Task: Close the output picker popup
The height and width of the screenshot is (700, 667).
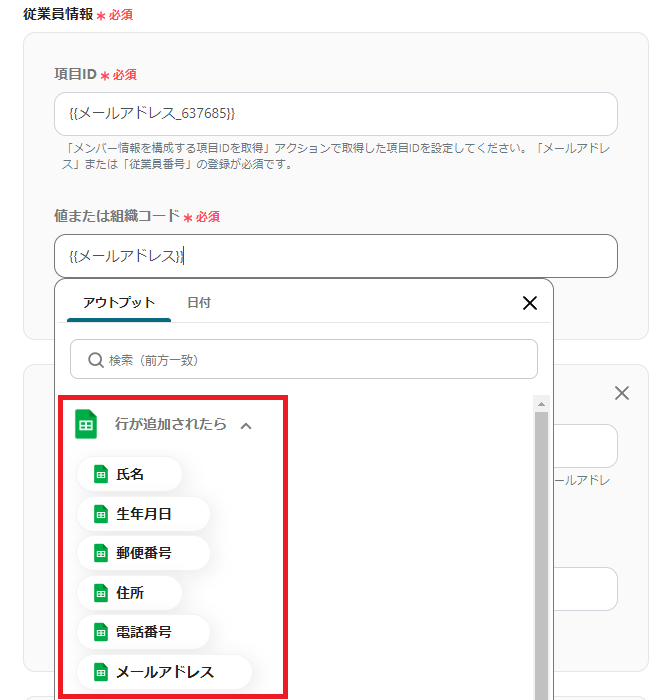Action: coord(530,303)
